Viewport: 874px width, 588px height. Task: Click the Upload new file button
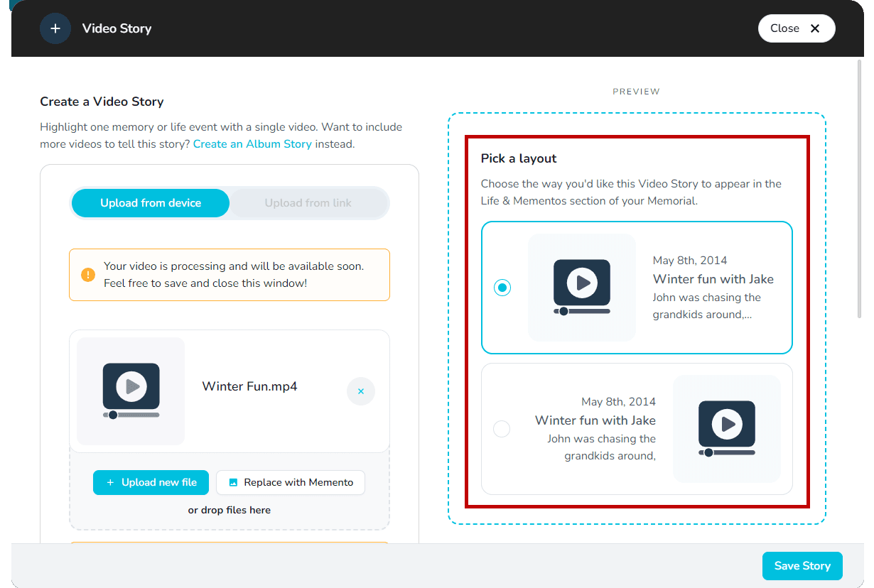click(x=151, y=482)
